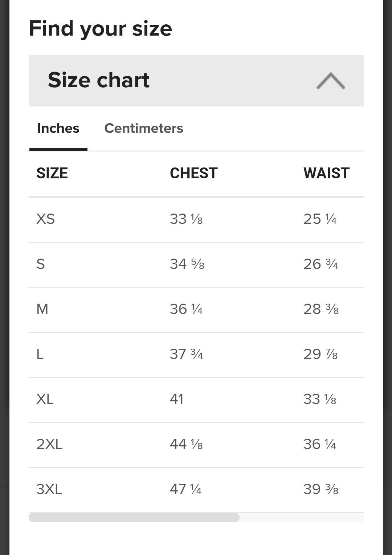
Task: Select the M size row label
Action: tap(42, 309)
